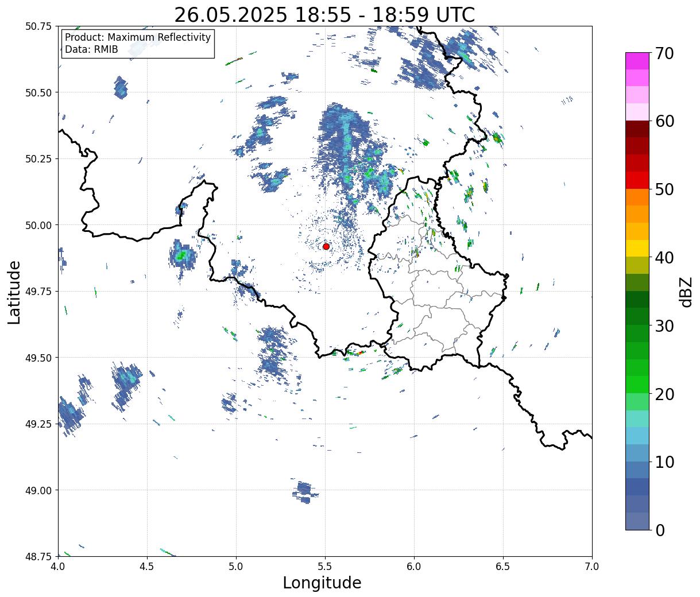Click the latitude tick label 48.75
Viewport: 700px width, 597px height.
pos(38,556)
